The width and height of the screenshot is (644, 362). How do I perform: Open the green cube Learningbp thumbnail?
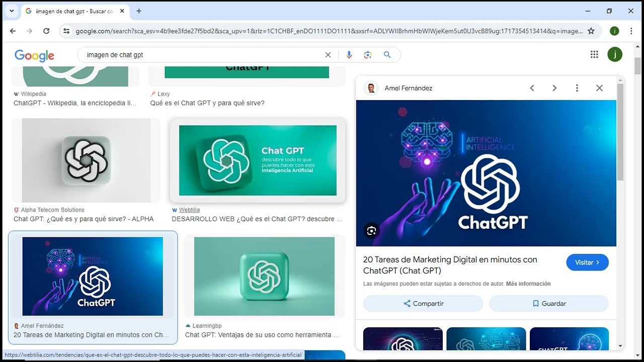click(x=264, y=277)
